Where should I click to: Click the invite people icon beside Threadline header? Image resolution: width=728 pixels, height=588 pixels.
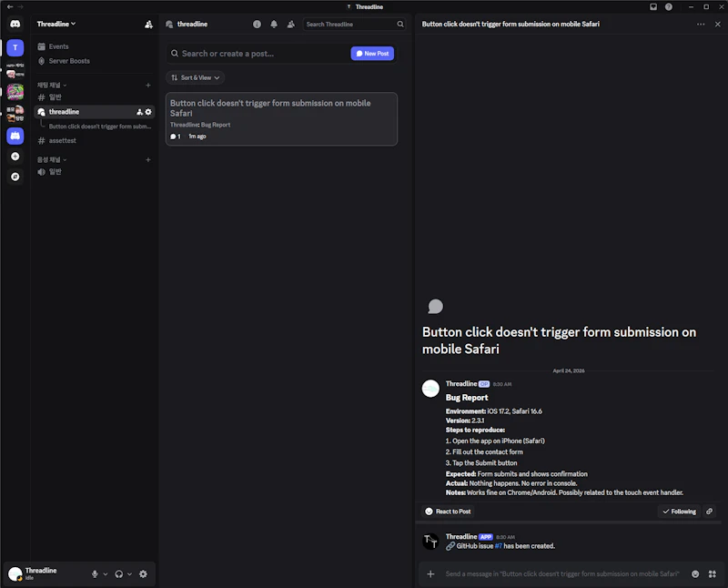click(x=148, y=25)
